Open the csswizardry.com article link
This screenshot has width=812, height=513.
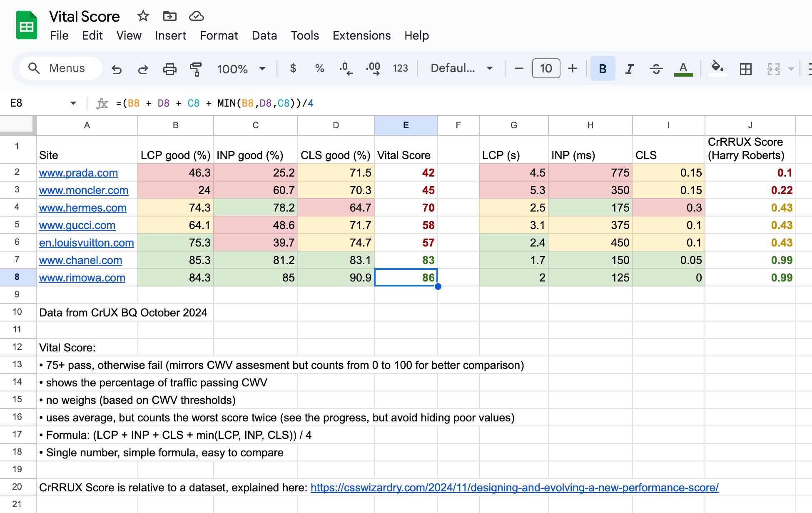[515, 488]
